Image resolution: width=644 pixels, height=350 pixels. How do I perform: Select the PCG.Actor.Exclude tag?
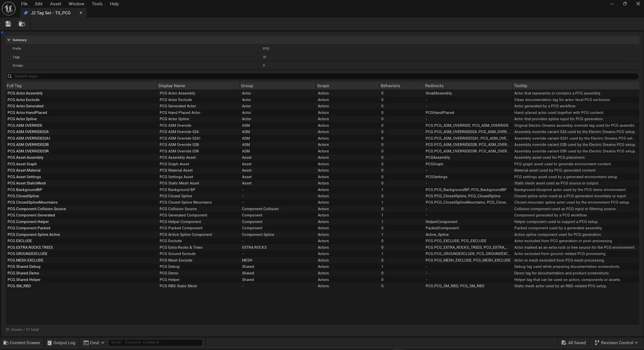23,100
